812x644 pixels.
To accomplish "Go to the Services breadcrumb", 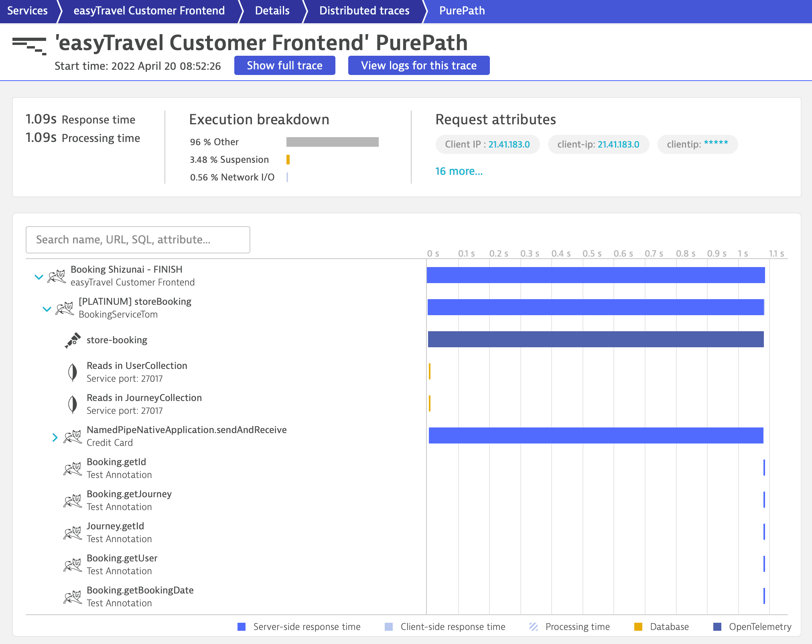I will click(27, 11).
